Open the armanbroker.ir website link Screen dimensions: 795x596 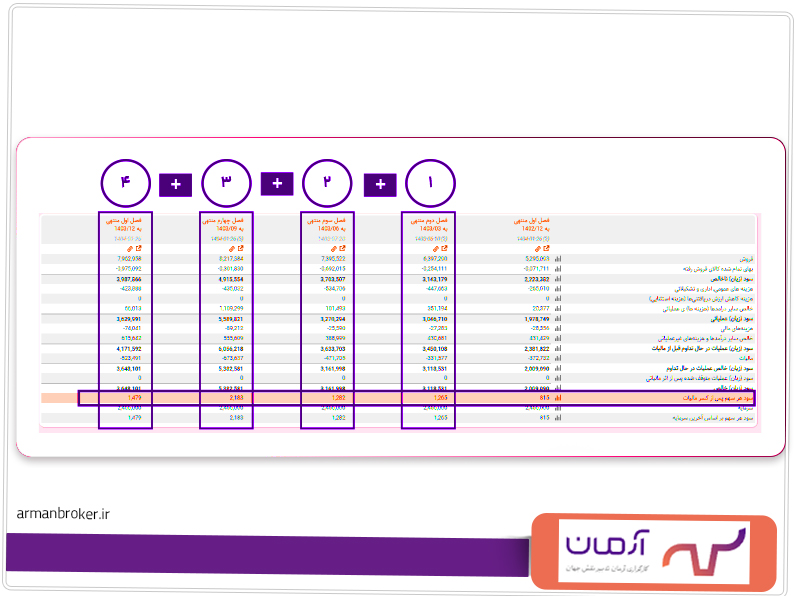(x=62, y=513)
